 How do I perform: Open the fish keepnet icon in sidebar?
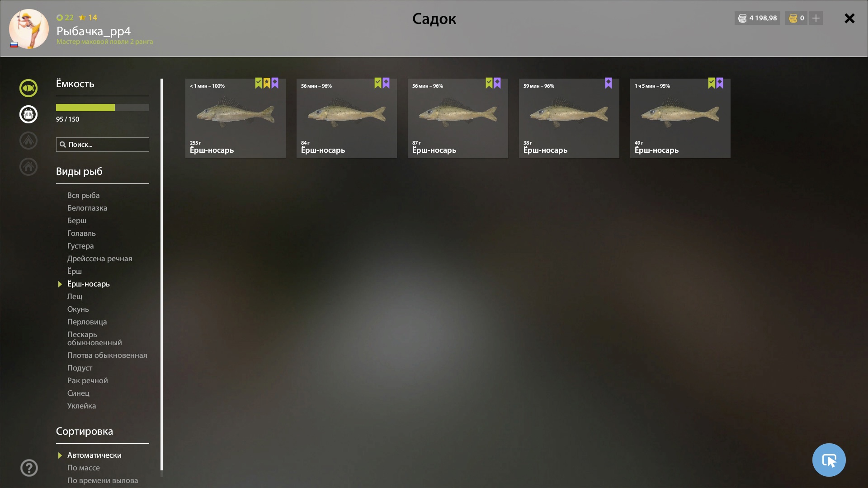coord(28,88)
